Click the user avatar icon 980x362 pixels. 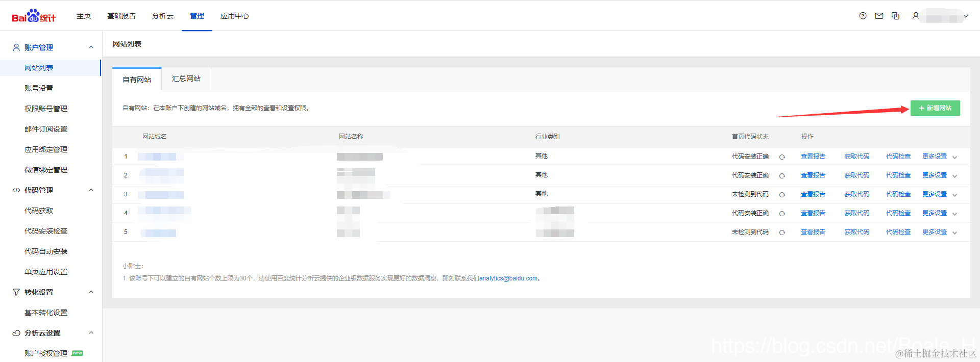pos(916,16)
